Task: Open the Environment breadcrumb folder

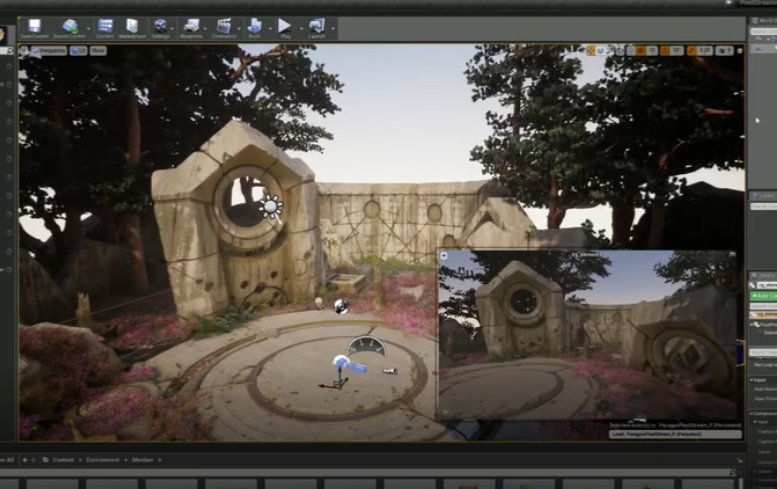Action: tap(103, 460)
